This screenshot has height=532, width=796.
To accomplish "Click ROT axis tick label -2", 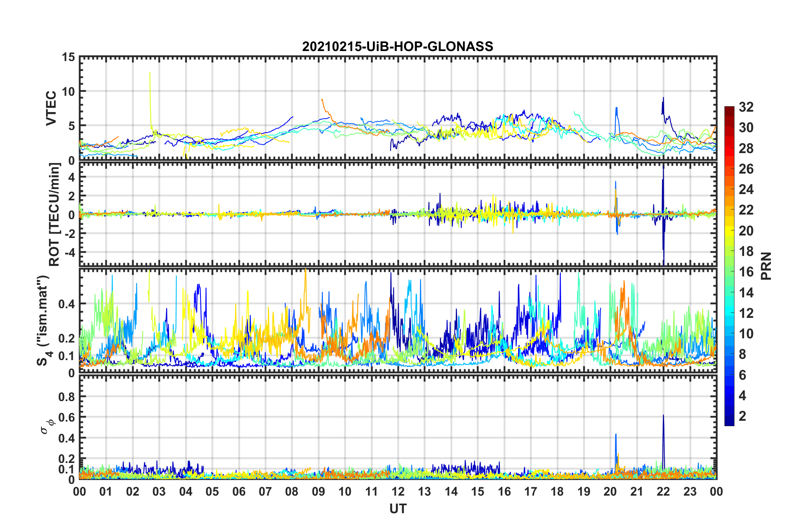I will pos(69,233).
